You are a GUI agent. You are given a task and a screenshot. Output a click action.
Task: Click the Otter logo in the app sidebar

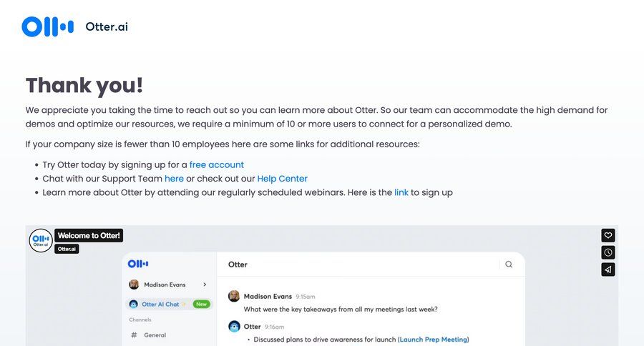point(138,264)
